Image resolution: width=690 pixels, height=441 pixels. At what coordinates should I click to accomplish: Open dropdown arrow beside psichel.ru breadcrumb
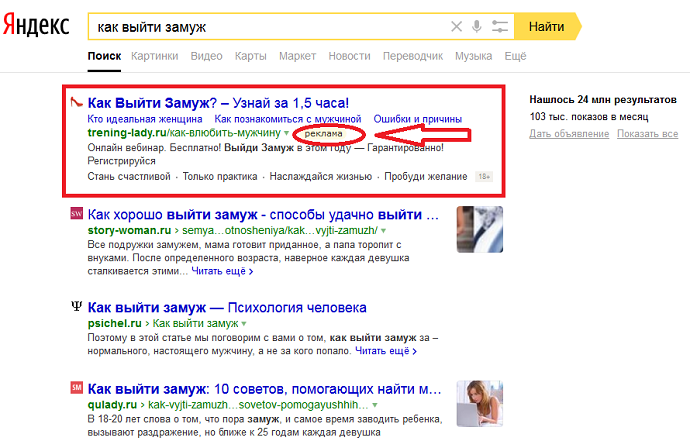click(x=243, y=325)
